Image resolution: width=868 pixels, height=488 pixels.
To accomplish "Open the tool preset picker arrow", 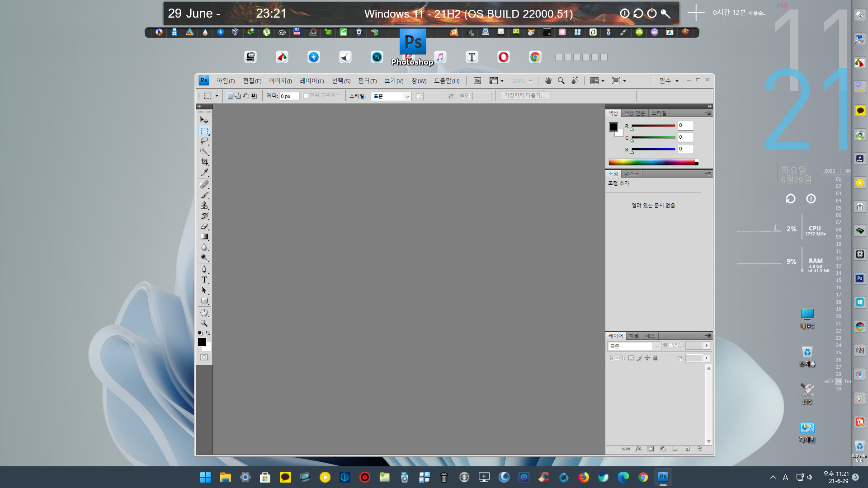I will pyautogui.click(x=217, y=96).
